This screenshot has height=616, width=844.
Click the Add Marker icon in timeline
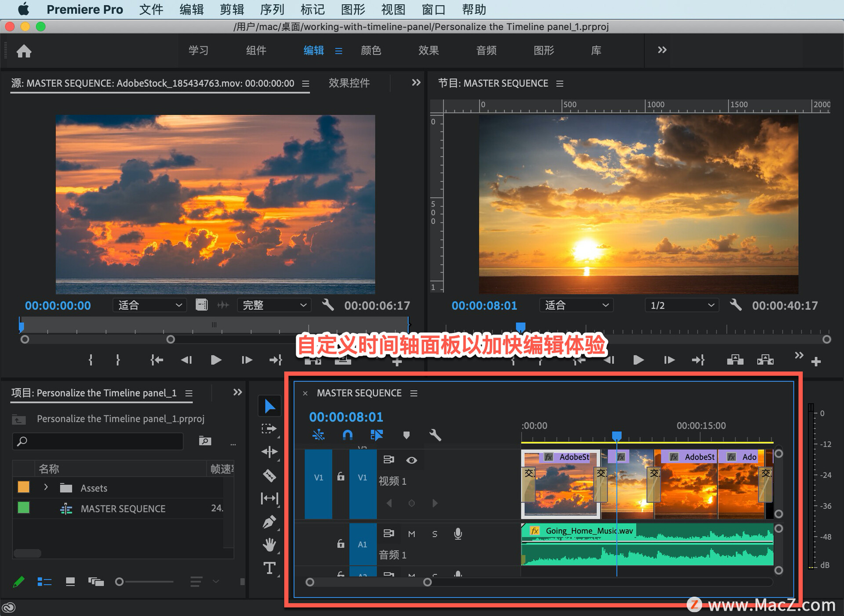[406, 435]
